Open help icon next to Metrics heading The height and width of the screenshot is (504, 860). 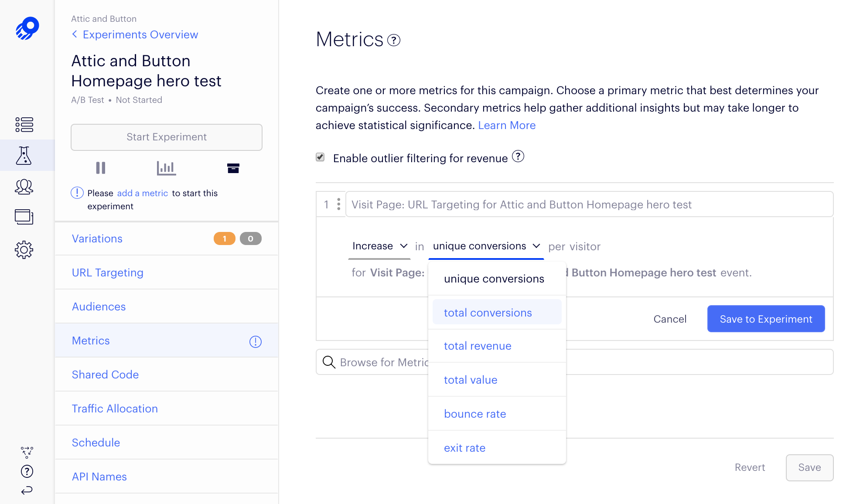[x=394, y=41]
